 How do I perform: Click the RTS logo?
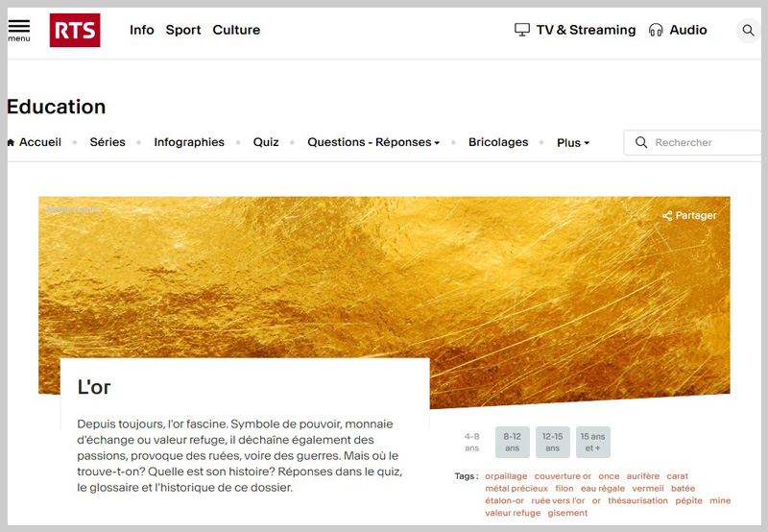[75, 31]
